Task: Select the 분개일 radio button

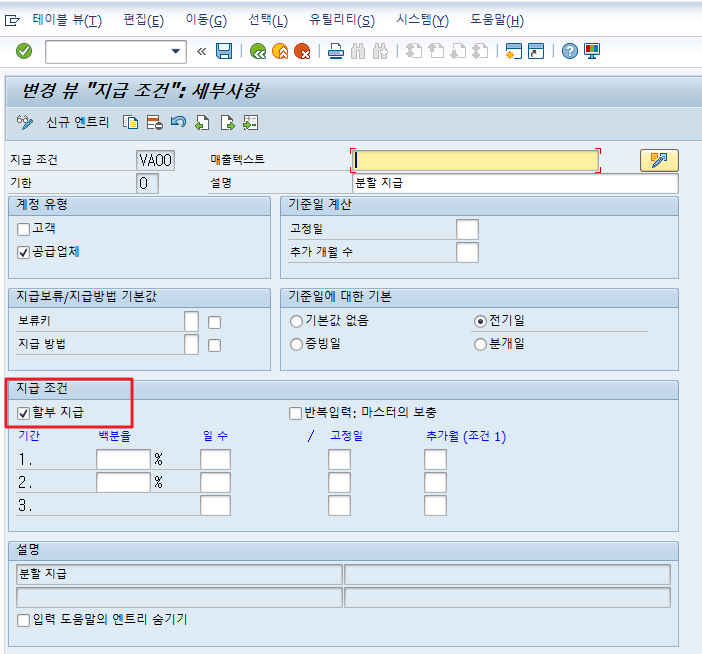Action: pyautogui.click(x=480, y=345)
